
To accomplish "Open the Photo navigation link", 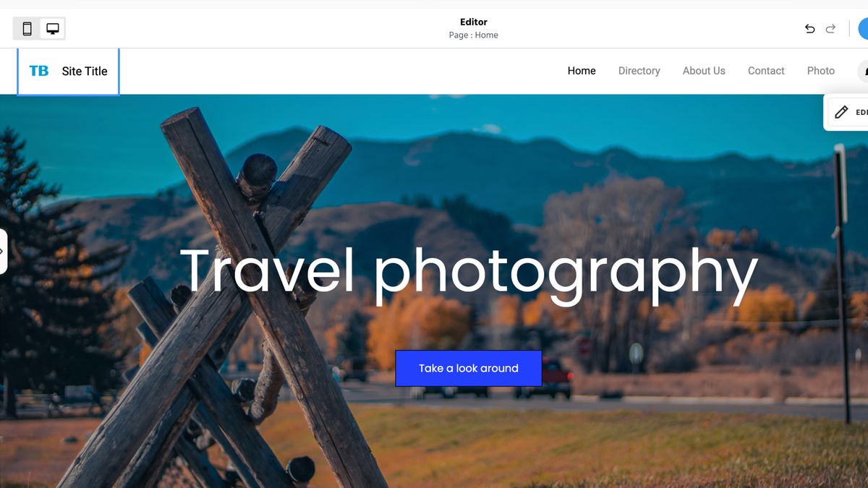I will [x=821, y=71].
